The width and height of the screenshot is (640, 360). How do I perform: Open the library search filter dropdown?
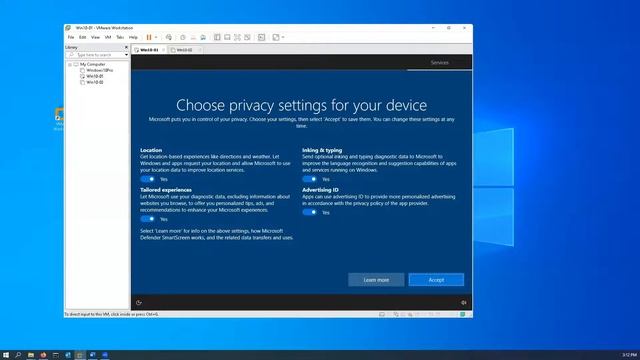click(126, 55)
